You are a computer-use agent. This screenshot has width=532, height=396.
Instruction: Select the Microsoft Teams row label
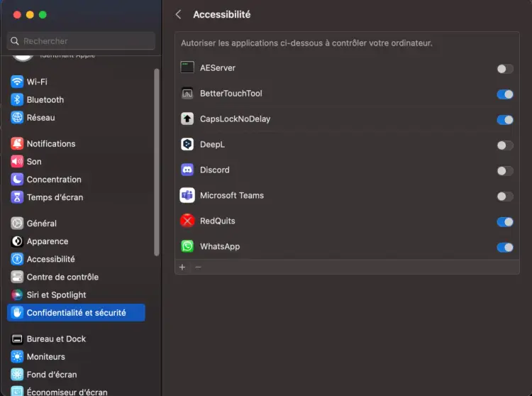tap(232, 195)
